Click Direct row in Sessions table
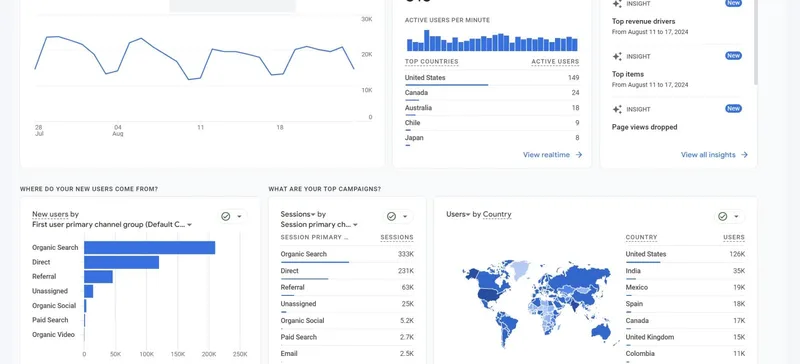The height and width of the screenshot is (364, 800). 347,271
